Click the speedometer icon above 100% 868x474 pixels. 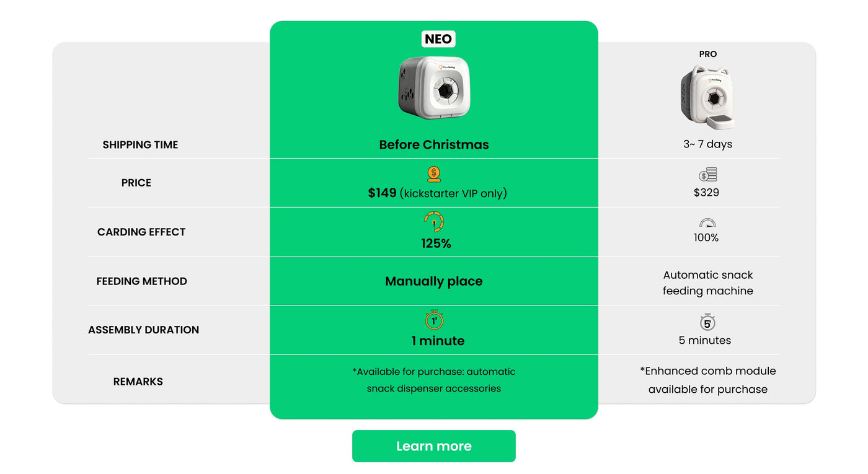click(707, 223)
